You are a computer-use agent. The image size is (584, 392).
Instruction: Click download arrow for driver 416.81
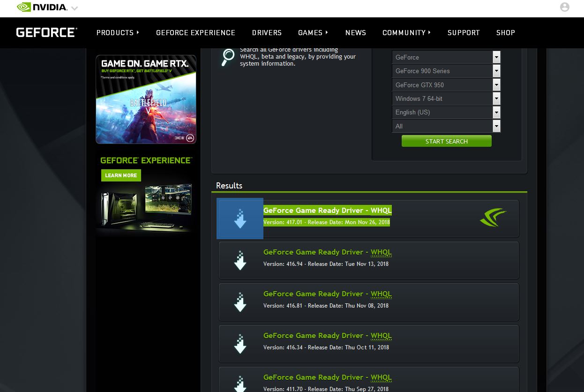(x=240, y=302)
